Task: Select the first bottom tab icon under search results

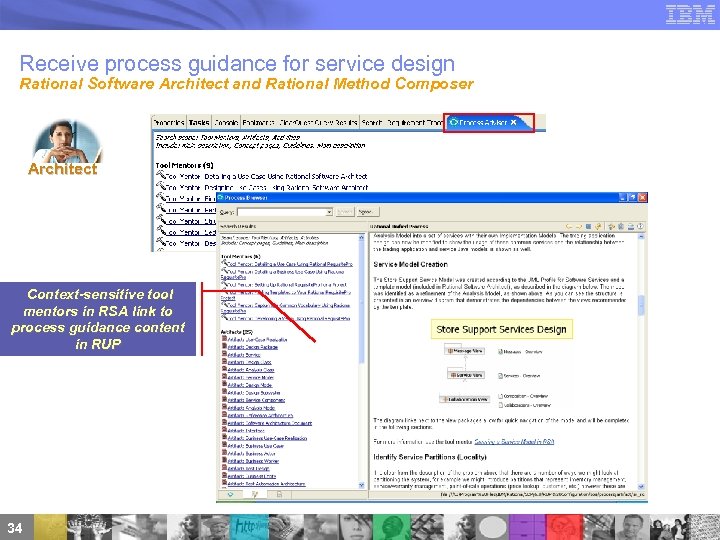Action: (231, 495)
